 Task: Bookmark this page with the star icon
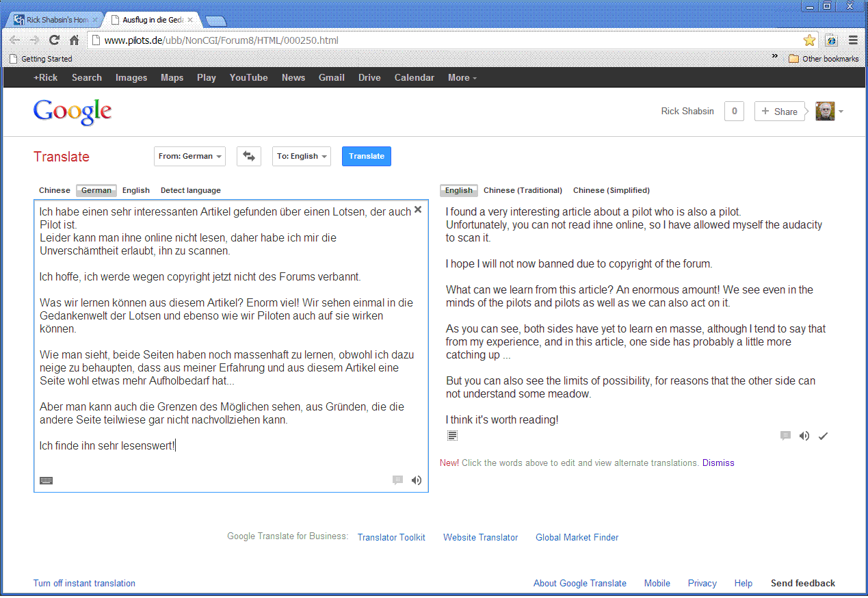click(809, 40)
